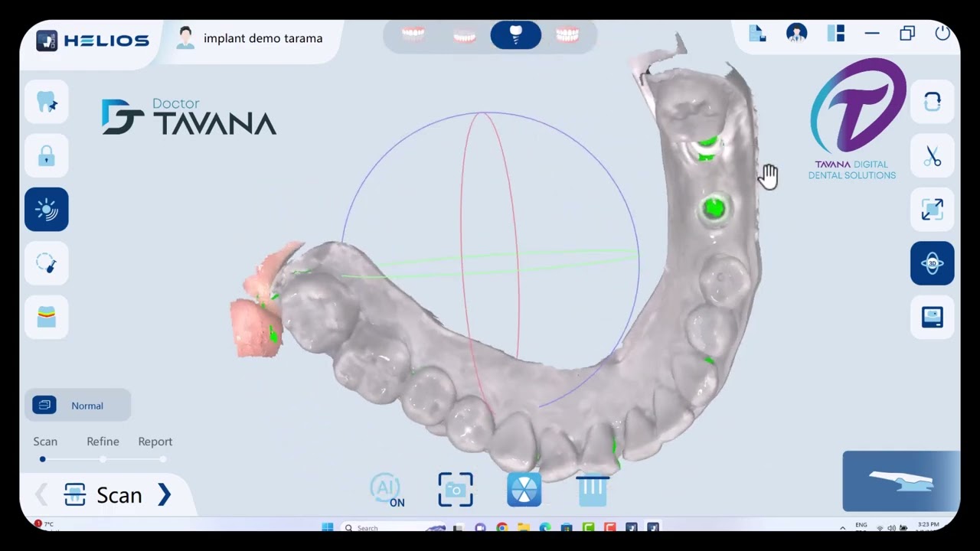Viewport: 980px width, 551px height.
Task: Toggle the 3D rotation sphere button
Action: point(933,263)
